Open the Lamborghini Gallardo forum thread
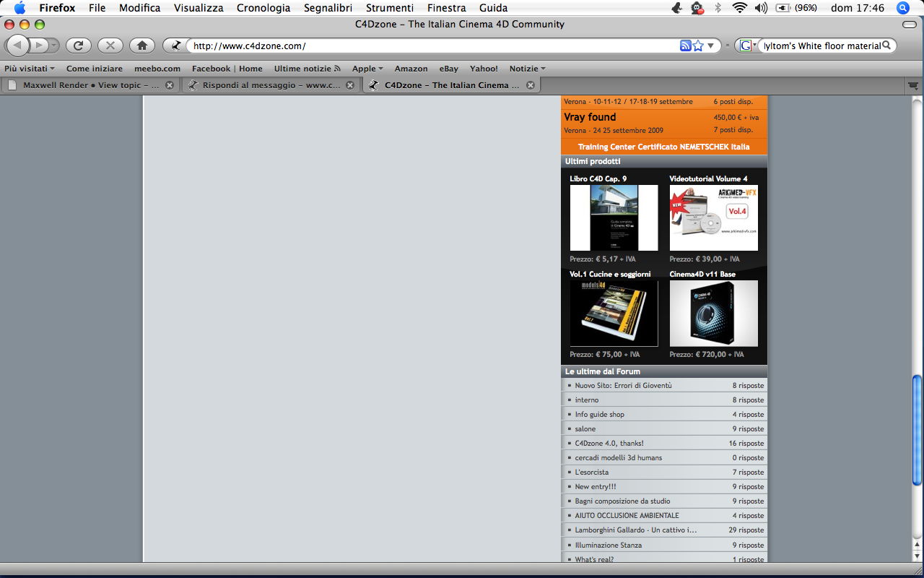The height and width of the screenshot is (578, 924). tap(636, 530)
